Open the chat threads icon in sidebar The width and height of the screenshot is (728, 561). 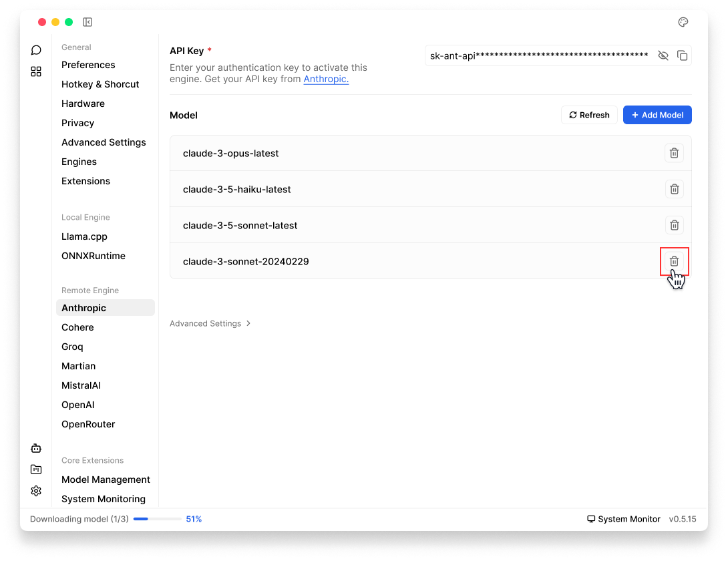pyautogui.click(x=36, y=50)
